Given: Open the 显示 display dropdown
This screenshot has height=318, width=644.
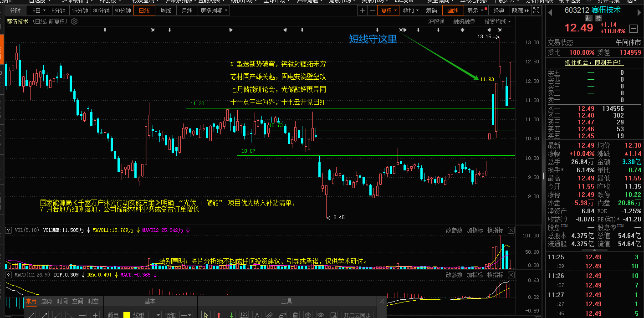Looking at the screenshot, I should (475, 10).
